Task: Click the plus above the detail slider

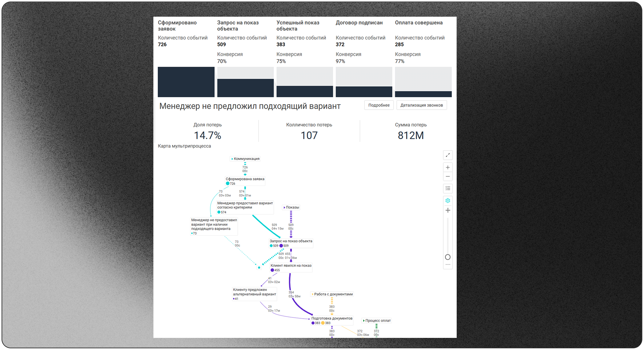Action: click(x=448, y=210)
